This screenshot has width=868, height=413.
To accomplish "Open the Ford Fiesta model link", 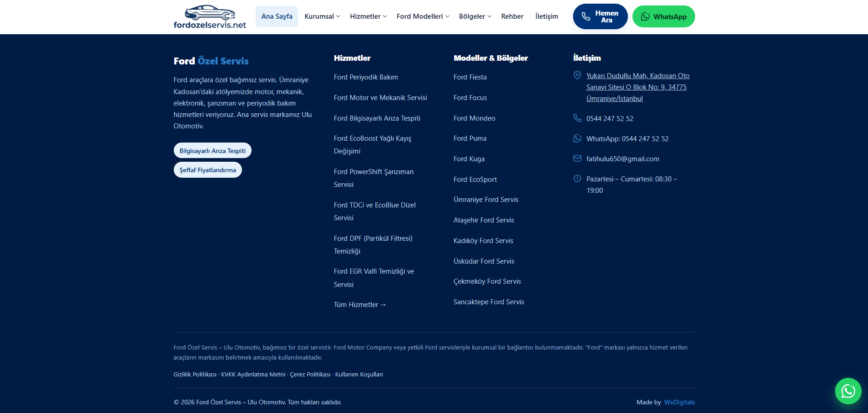I will click(x=470, y=77).
